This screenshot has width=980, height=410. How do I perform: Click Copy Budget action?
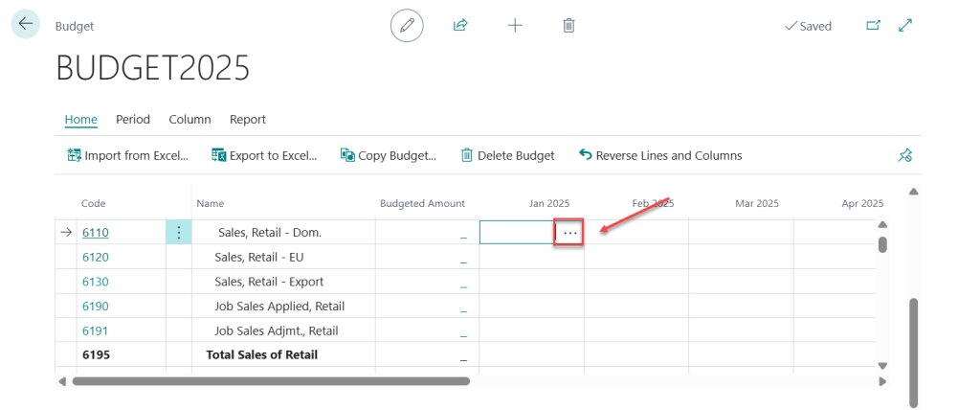(389, 155)
